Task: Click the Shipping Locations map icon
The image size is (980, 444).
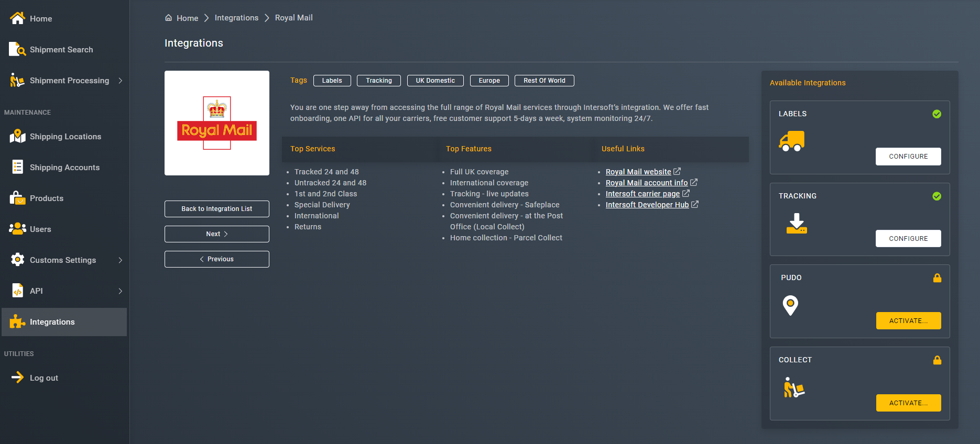Action: click(x=17, y=136)
